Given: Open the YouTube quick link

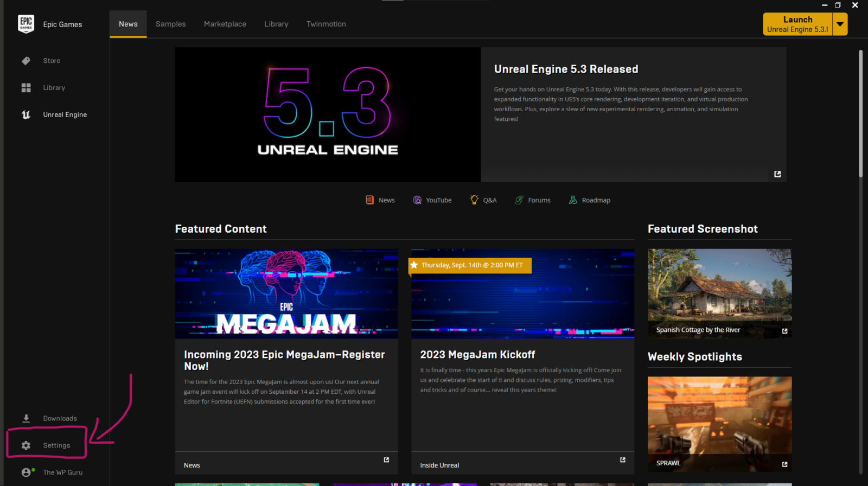Looking at the screenshot, I should pyautogui.click(x=432, y=200).
